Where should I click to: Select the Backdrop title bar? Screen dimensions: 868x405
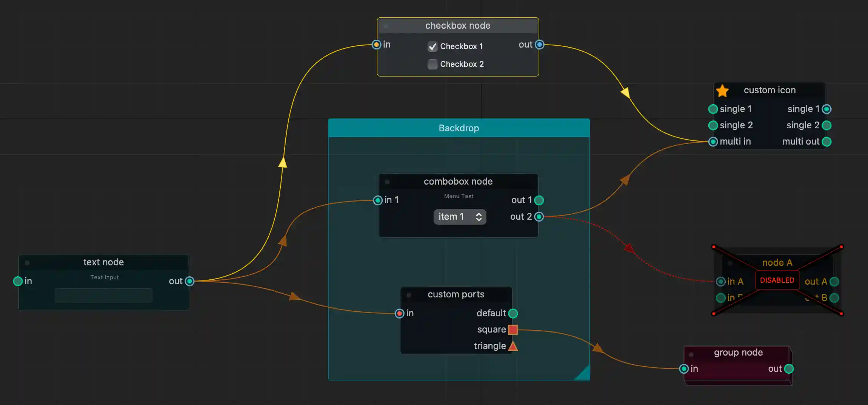(459, 128)
